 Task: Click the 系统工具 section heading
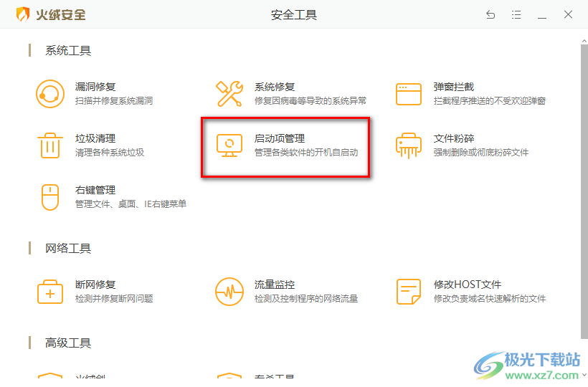tap(68, 51)
